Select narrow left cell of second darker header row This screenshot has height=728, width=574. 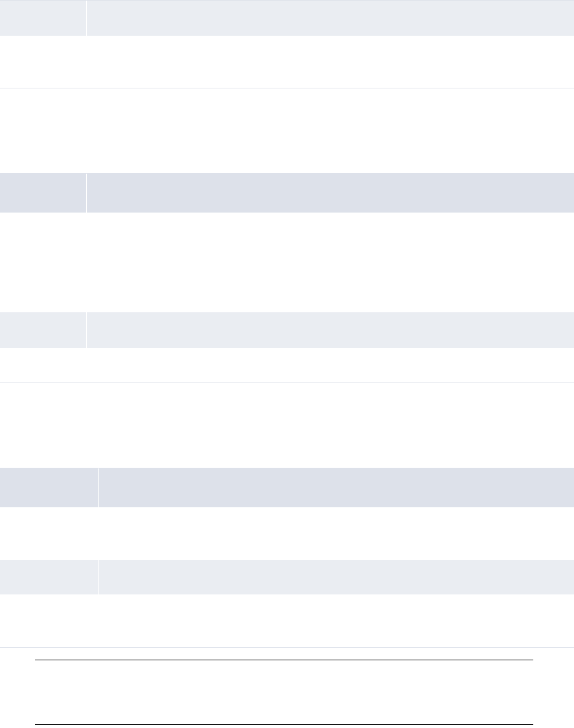[43, 193]
